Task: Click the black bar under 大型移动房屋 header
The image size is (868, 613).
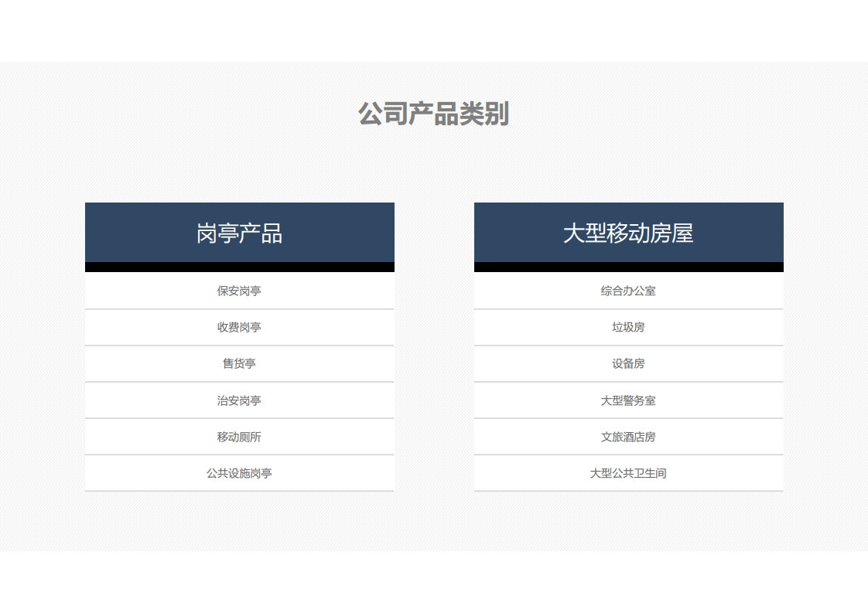Action: tap(628, 267)
